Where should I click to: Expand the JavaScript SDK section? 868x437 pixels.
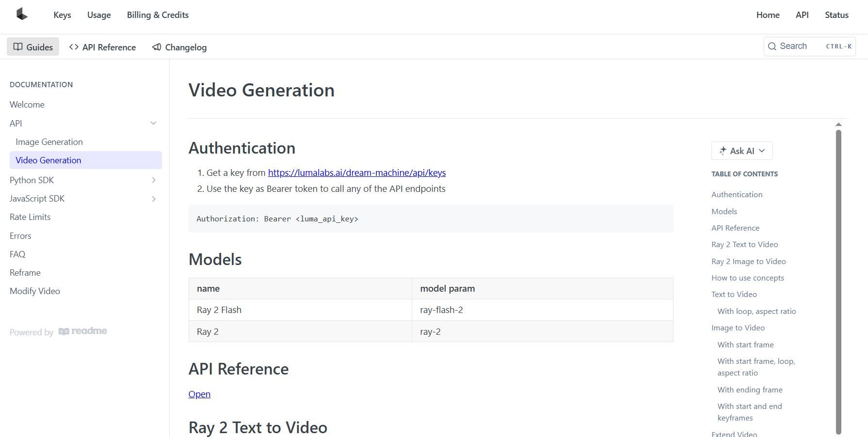pos(153,199)
